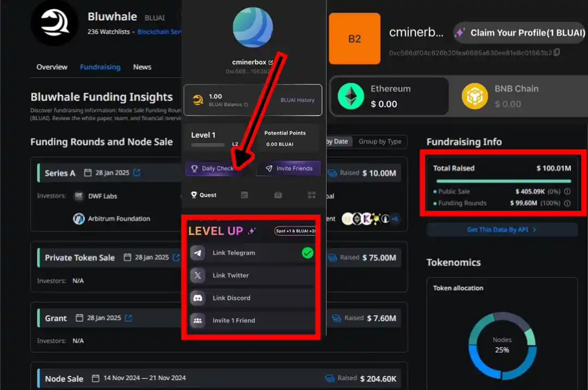Show info icon for Public Sale
588x390 pixels.
click(567, 191)
